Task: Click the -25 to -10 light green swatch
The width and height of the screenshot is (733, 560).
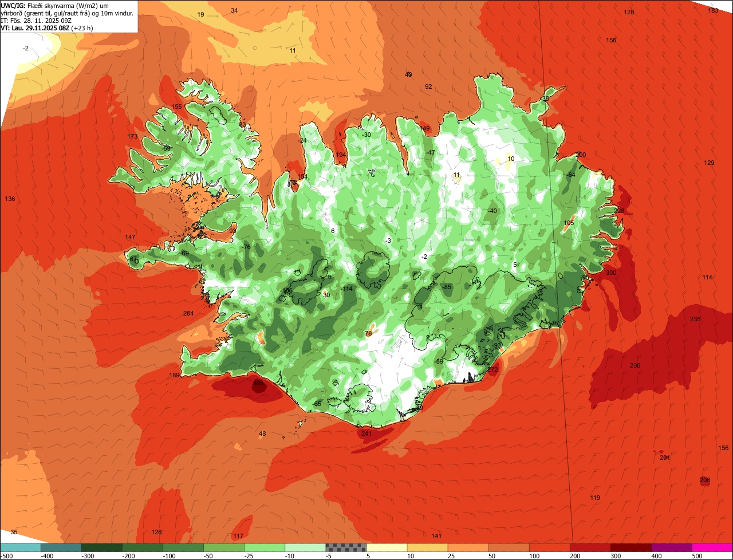Action: coord(265,547)
